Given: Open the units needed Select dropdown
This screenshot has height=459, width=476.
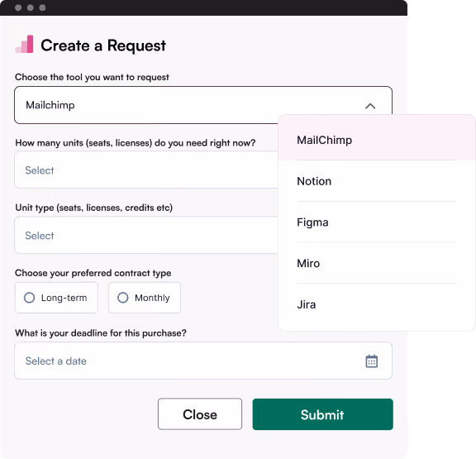Looking at the screenshot, I should tap(146, 170).
